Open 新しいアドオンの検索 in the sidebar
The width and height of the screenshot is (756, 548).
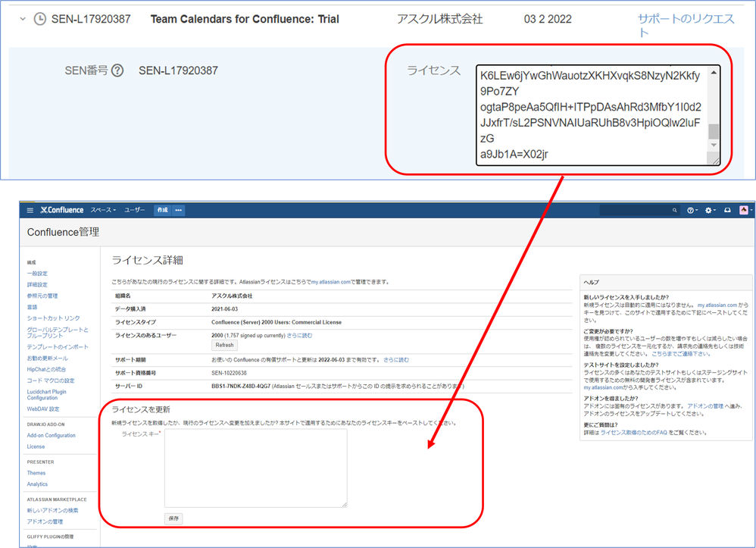click(52, 510)
